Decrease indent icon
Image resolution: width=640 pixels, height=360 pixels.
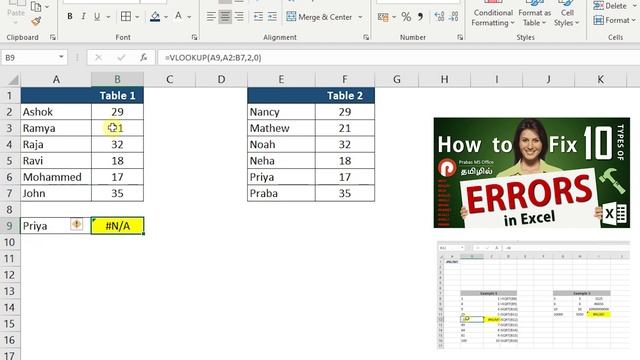pos(258,17)
